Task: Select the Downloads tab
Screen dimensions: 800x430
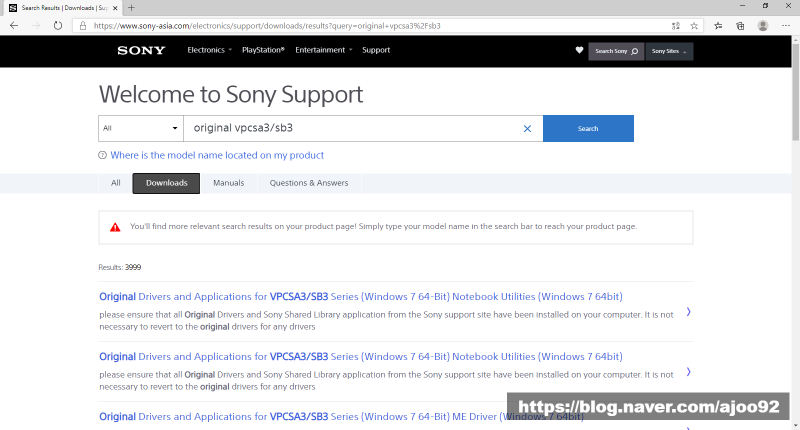Action: (166, 183)
